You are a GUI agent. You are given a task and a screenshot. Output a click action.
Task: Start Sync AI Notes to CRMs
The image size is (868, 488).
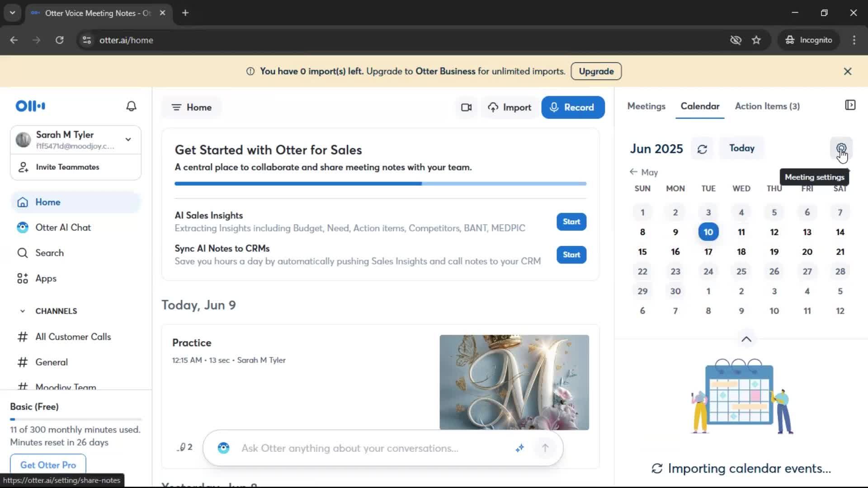[x=571, y=255]
